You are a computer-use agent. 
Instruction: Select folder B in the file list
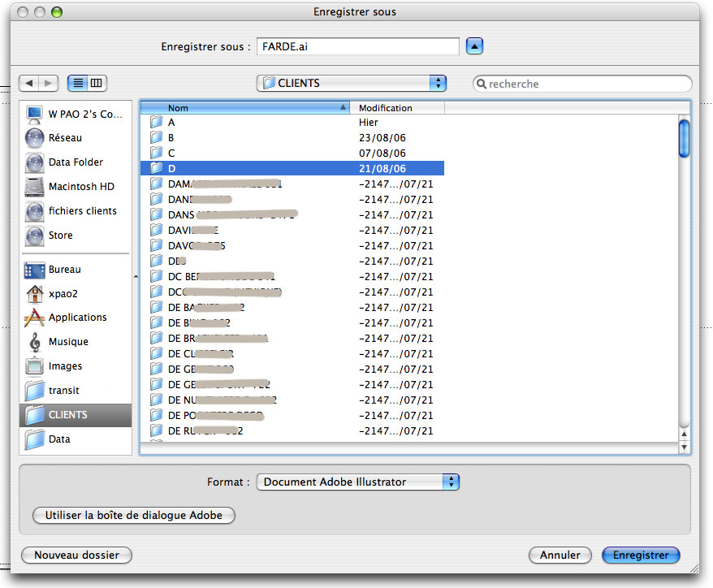click(x=292, y=138)
